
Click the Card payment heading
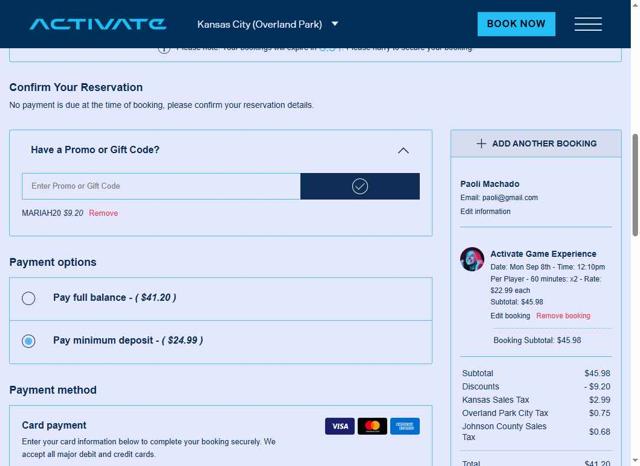(x=54, y=425)
